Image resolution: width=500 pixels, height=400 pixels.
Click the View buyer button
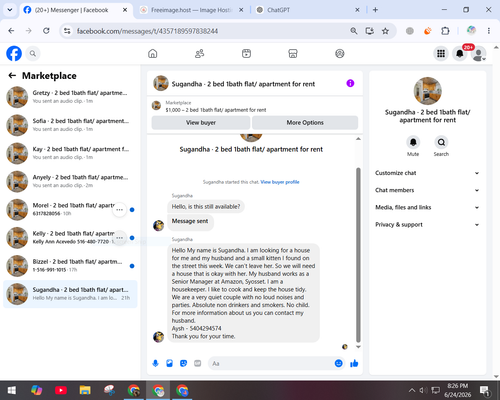tap(201, 123)
